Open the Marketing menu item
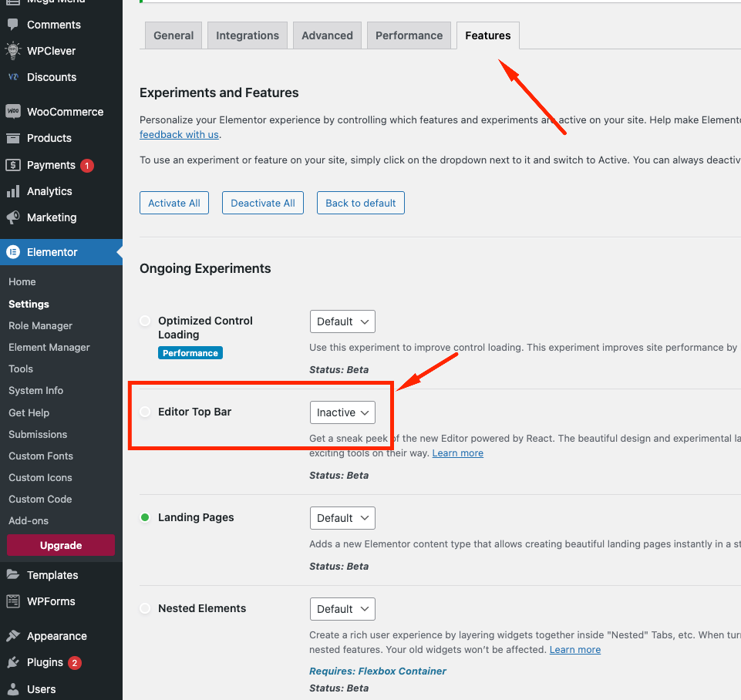Screen dimensions: 741x700 62,217
